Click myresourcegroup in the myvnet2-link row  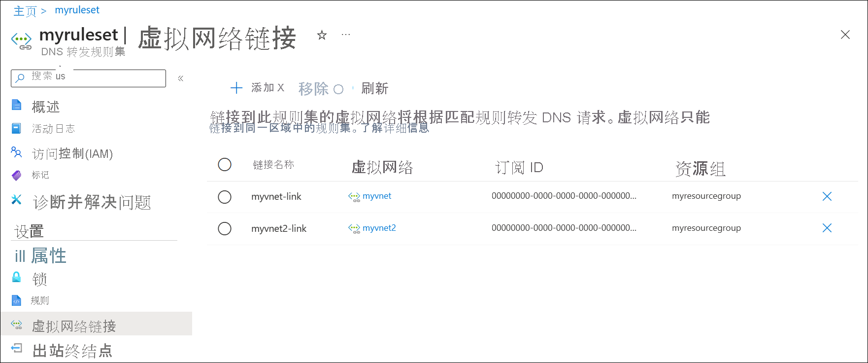click(x=706, y=228)
